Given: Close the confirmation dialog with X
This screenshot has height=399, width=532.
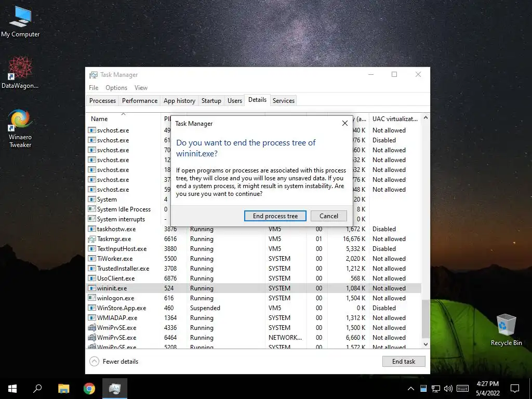Looking at the screenshot, I should click(345, 123).
